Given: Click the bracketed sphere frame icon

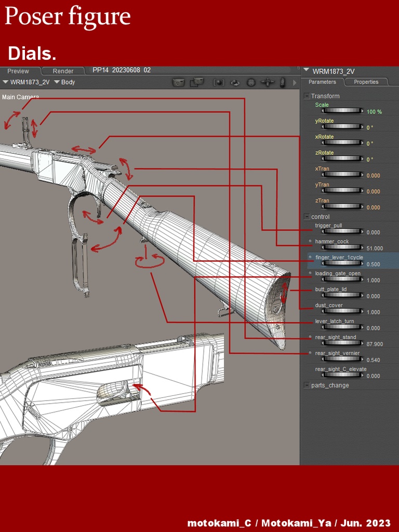Looking at the screenshot, I should tap(219, 83).
